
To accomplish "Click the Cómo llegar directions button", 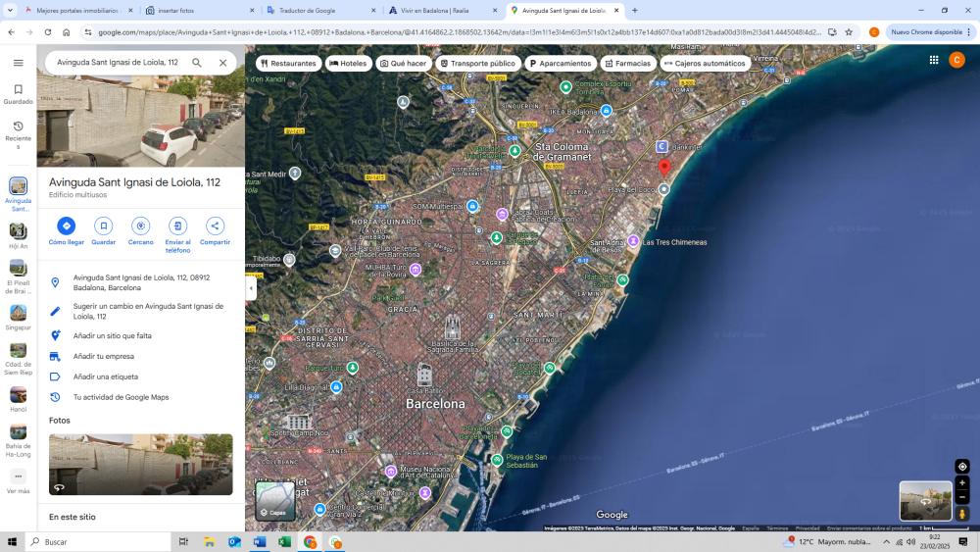I will pyautogui.click(x=67, y=231).
